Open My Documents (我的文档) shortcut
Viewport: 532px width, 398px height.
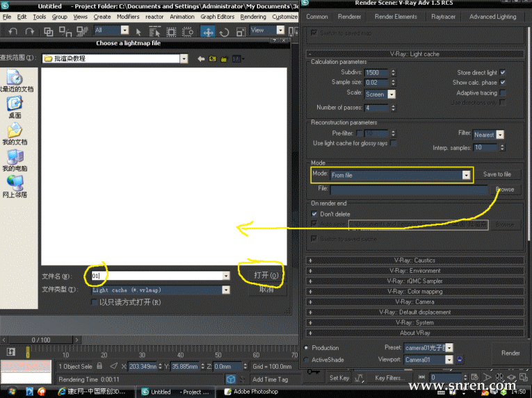(15, 133)
